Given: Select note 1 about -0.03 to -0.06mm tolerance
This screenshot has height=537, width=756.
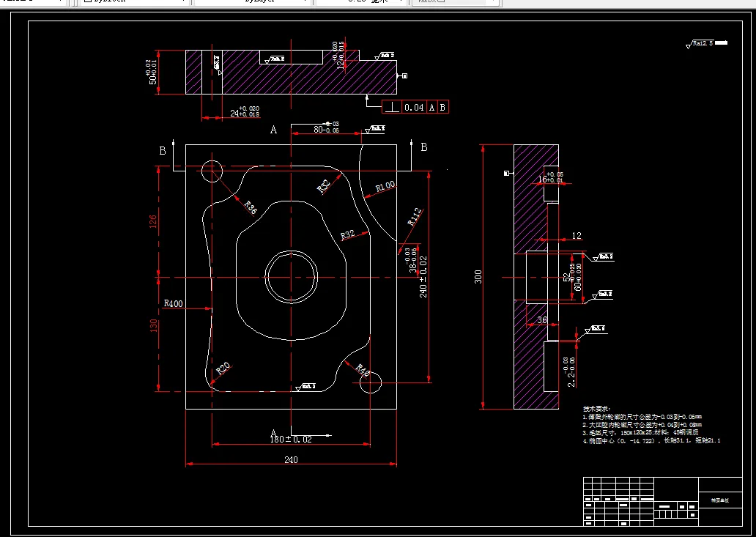Looking at the screenshot, I should point(642,417).
